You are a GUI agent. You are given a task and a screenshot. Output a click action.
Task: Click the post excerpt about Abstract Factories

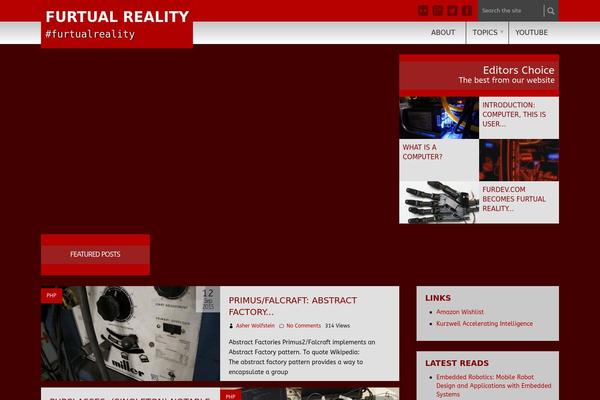[302, 357]
